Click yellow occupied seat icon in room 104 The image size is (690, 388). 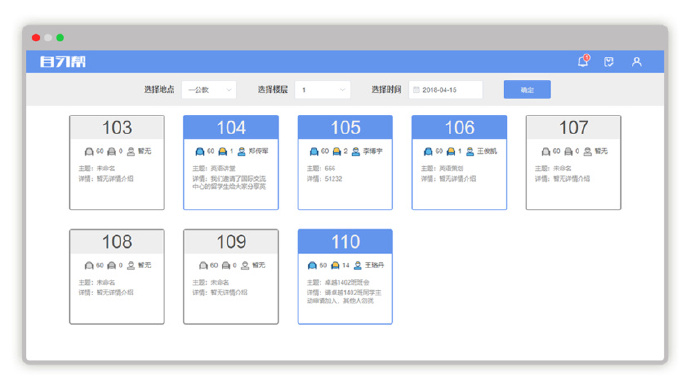coord(223,151)
